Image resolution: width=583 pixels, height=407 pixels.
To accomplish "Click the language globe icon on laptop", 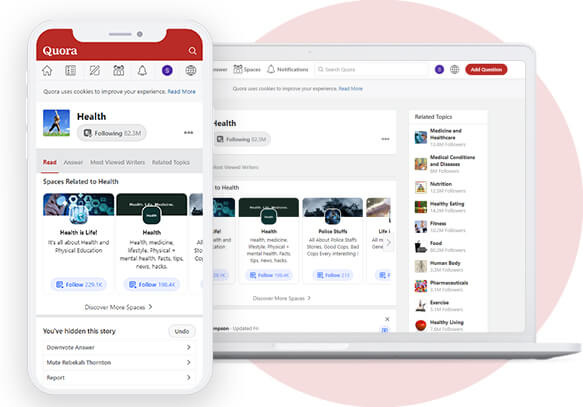I will pyautogui.click(x=454, y=70).
